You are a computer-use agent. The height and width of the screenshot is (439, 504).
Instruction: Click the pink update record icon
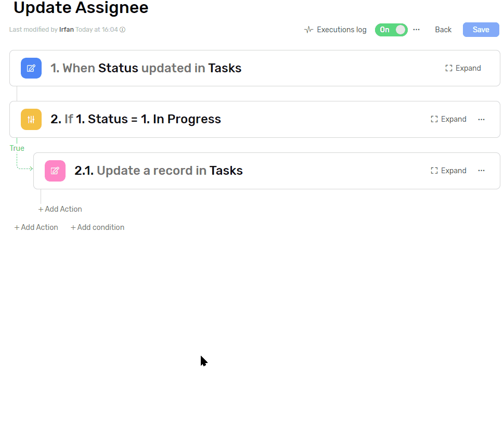(55, 171)
